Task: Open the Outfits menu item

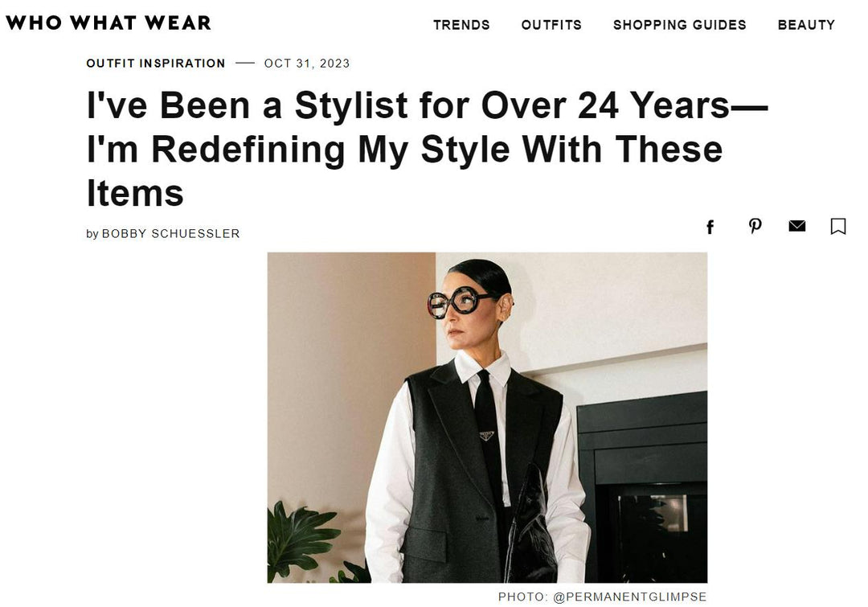Action: [x=551, y=25]
